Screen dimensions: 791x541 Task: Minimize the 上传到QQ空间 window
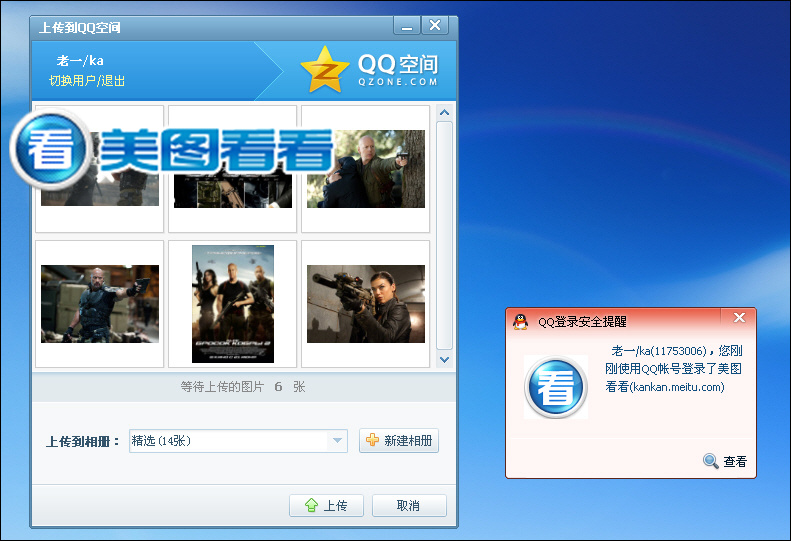(407, 26)
